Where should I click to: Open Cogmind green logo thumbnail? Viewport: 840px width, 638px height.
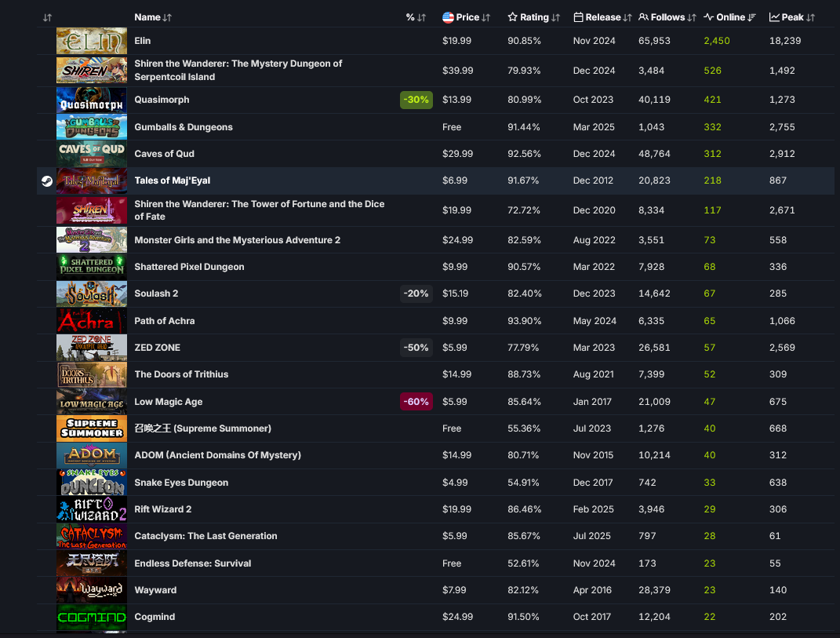pyautogui.click(x=92, y=617)
